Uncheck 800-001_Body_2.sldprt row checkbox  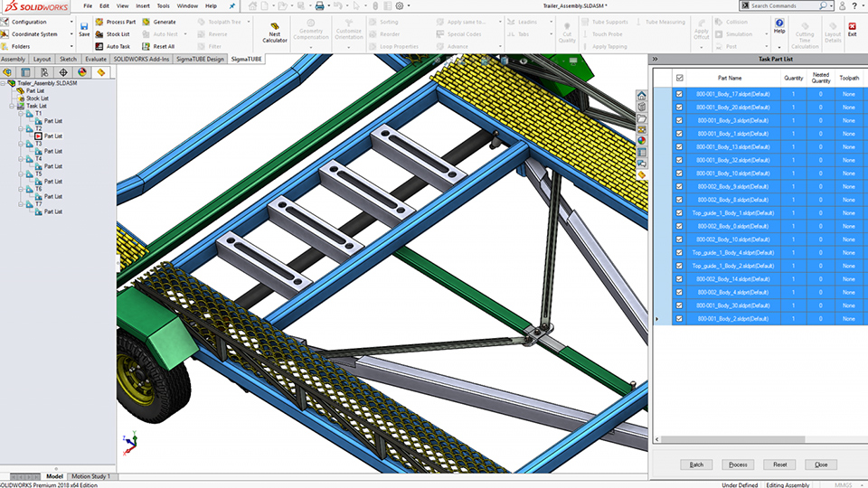[x=679, y=319]
